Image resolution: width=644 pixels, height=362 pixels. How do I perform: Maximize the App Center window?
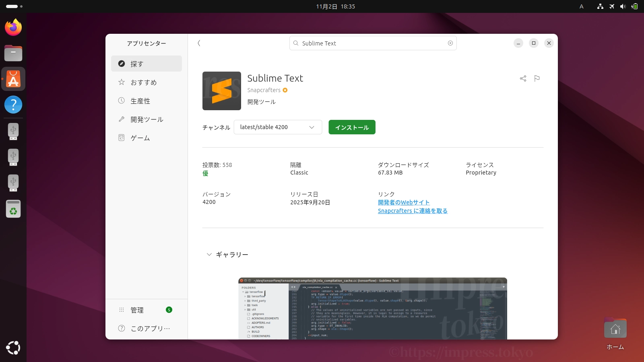click(x=534, y=43)
